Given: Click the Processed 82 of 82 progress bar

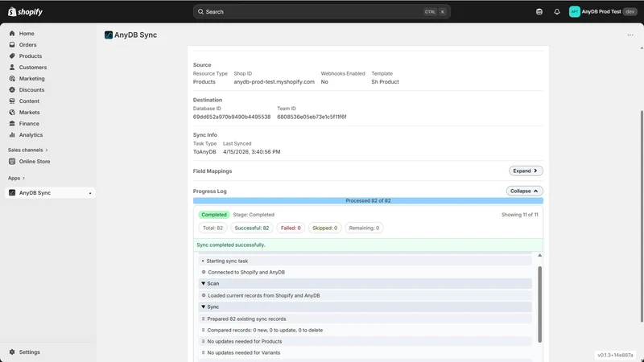Looking at the screenshot, I should pyautogui.click(x=368, y=200).
